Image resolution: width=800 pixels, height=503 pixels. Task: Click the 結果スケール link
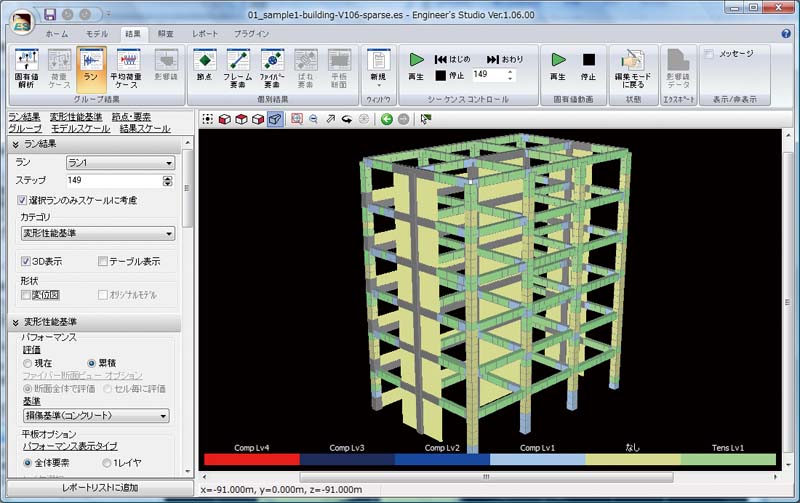pos(145,129)
